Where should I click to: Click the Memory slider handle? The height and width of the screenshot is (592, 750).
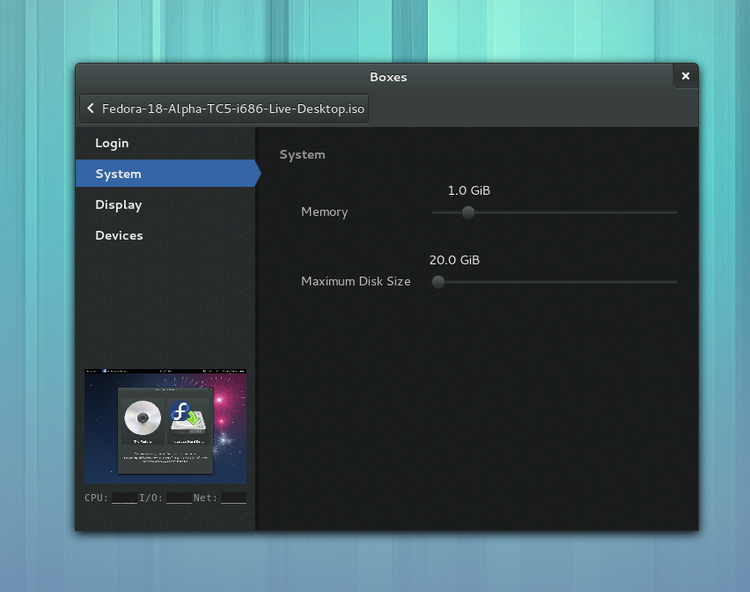tap(468, 212)
